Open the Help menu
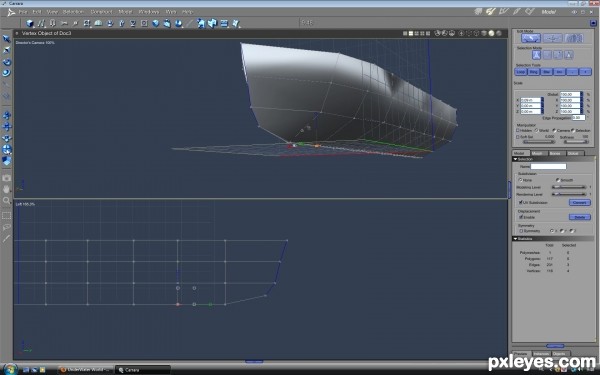 point(187,12)
